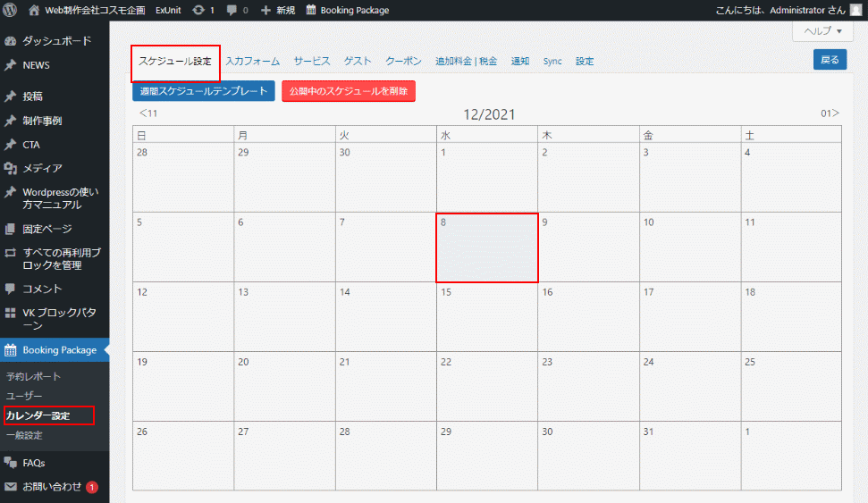The height and width of the screenshot is (503, 868).
Task: Click the comments bubble icon in admin bar
Action: [233, 11]
